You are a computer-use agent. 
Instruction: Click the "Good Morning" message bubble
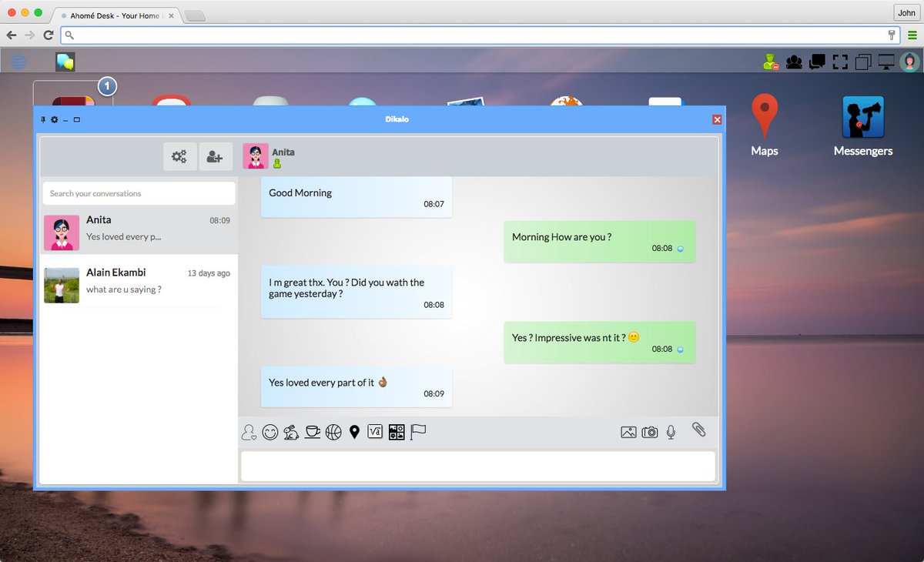(357, 197)
